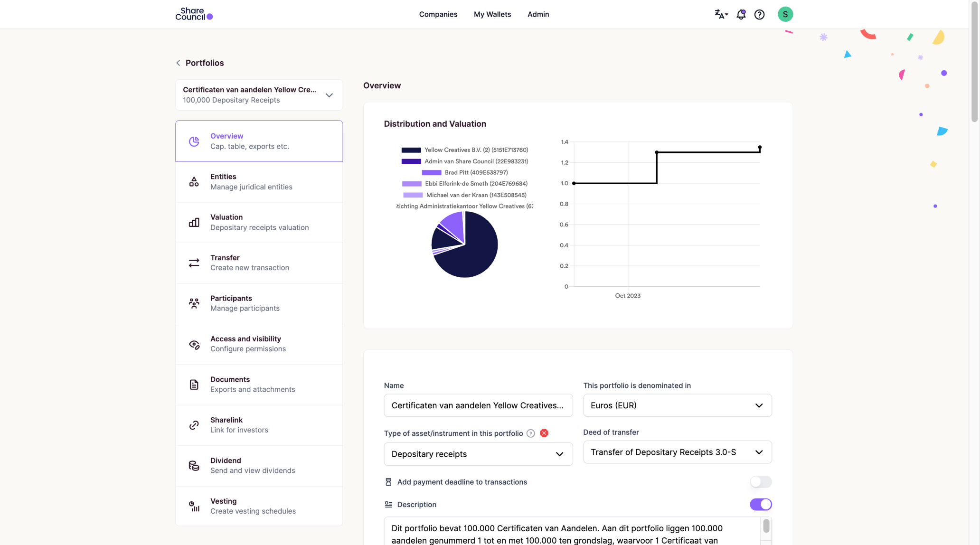Image resolution: width=980 pixels, height=545 pixels.
Task: Switch to My Wallets
Action: [492, 14]
